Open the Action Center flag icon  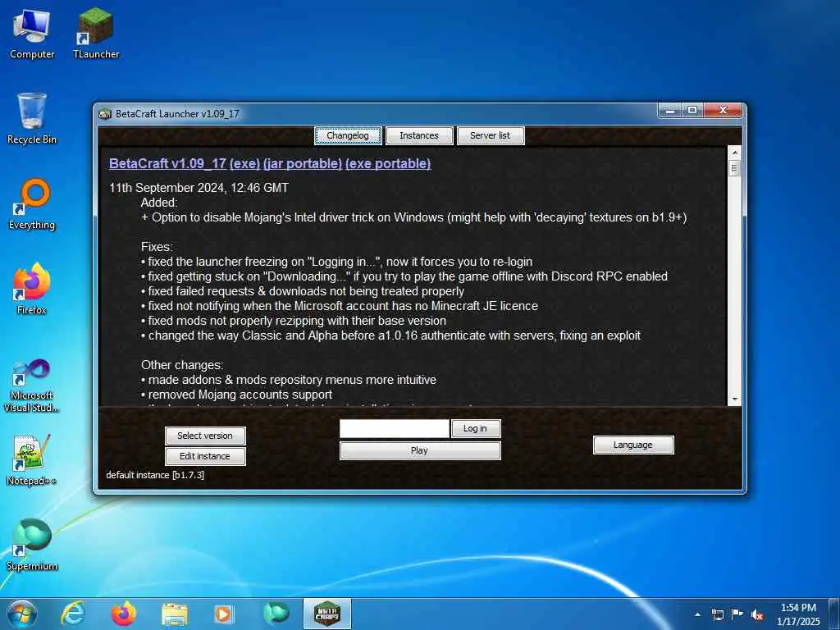pyautogui.click(x=737, y=614)
